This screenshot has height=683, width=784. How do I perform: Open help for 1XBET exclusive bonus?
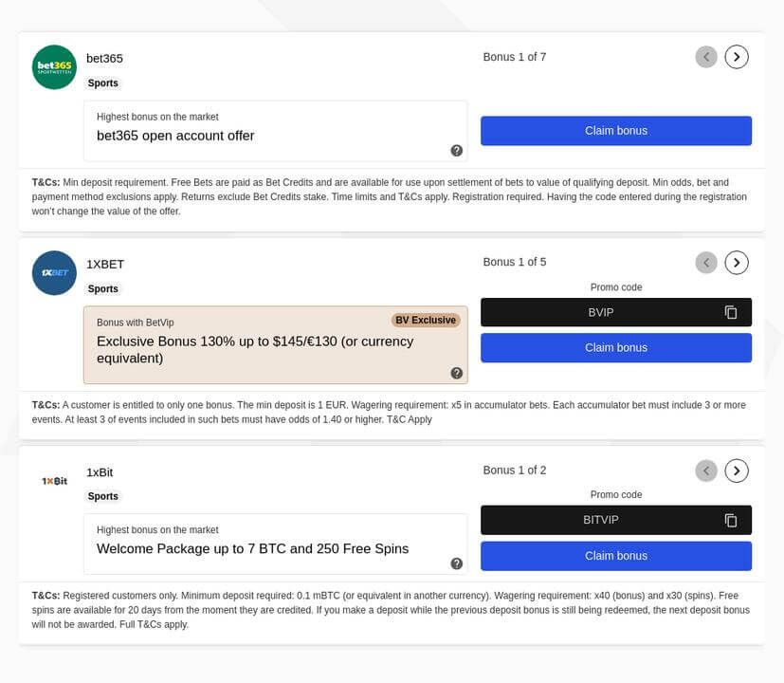pyautogui.click(x=457, y=373)
